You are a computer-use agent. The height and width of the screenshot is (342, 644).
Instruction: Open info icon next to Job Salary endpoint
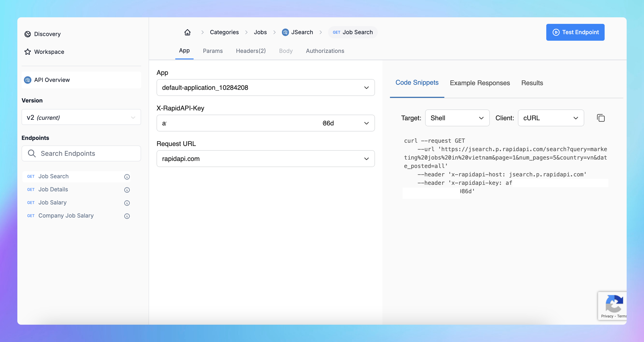(x=127, y=203)
